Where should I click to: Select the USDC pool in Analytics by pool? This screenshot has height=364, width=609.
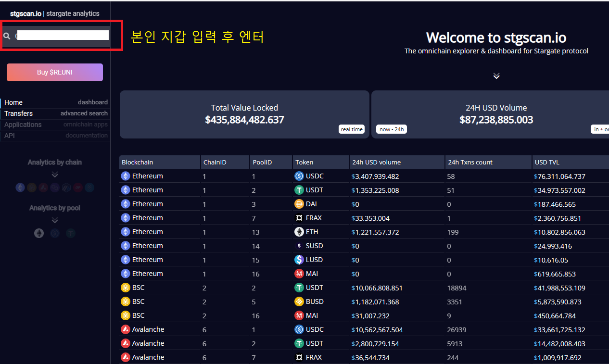point(55,233)
